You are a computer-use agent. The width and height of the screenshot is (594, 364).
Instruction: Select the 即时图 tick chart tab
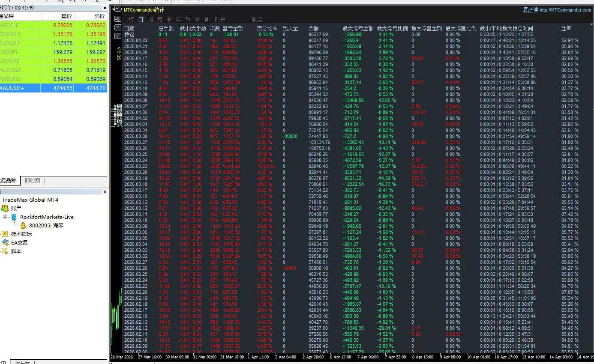33,181
